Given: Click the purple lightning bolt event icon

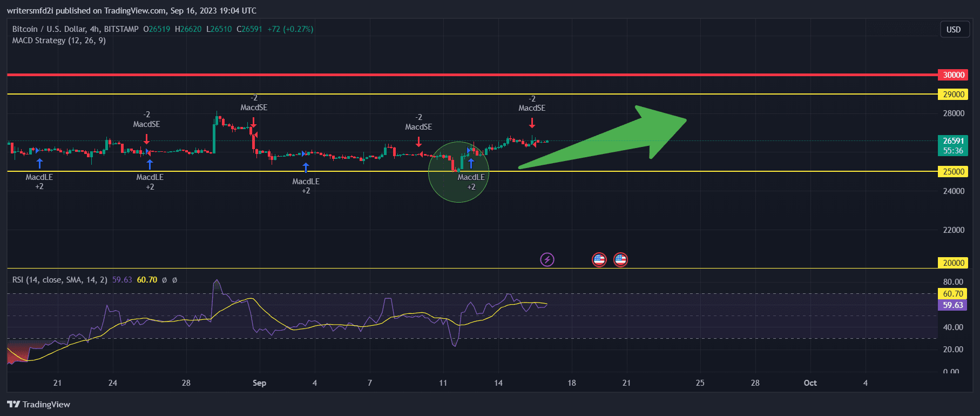Looking at the screenshot, I should (547, 260).
